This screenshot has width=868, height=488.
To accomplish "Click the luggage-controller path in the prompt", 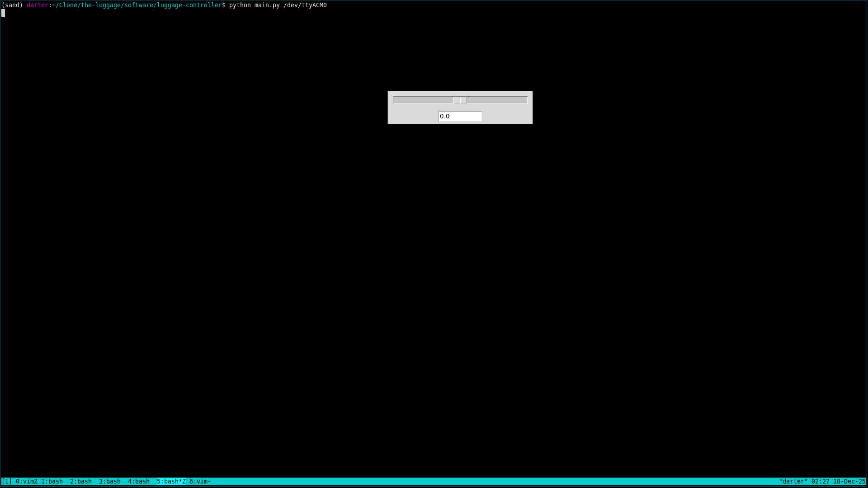I will [x=189, y=5].
